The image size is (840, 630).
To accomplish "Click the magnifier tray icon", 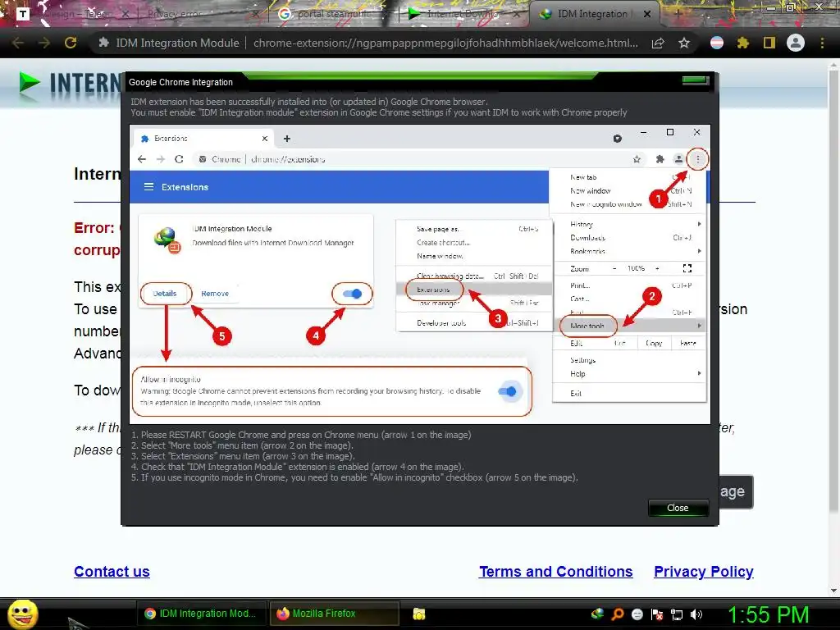I will tap(618, 614).
